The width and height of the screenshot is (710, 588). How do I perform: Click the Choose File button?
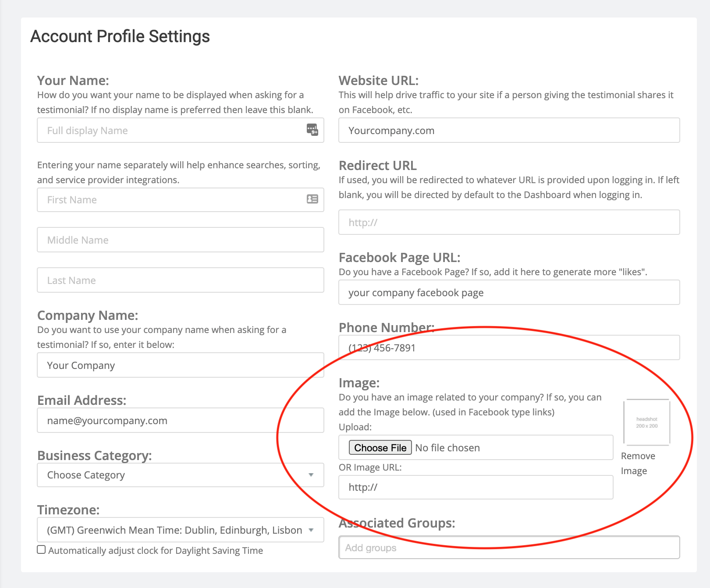[x=380, y=447]
